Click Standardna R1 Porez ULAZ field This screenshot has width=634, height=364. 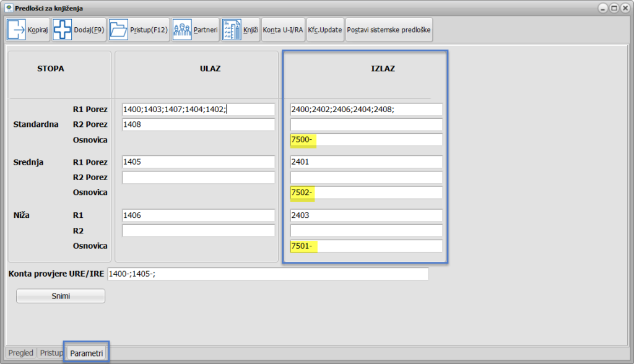tap(198, 110)
